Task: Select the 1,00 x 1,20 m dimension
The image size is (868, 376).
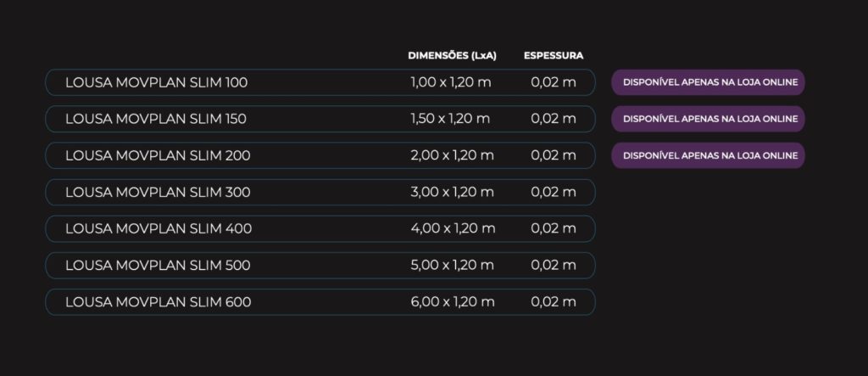Action: [x=450, y=82]
